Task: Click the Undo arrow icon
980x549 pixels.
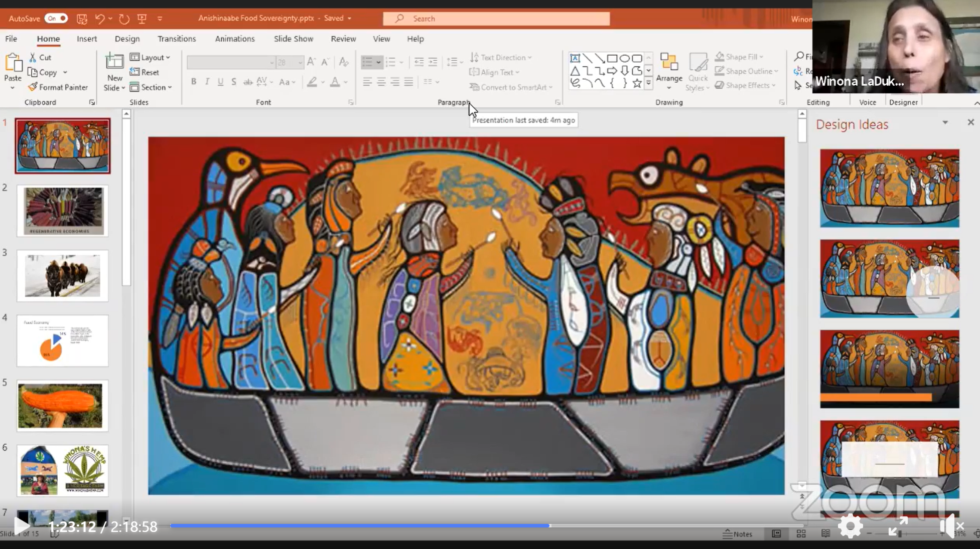Action: (99, 19)
